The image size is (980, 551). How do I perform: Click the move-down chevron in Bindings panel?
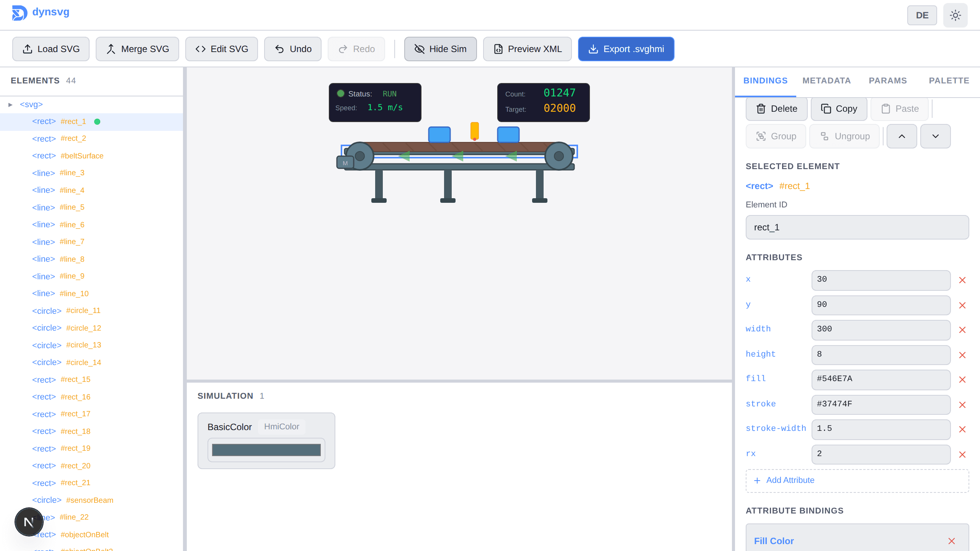935,136
